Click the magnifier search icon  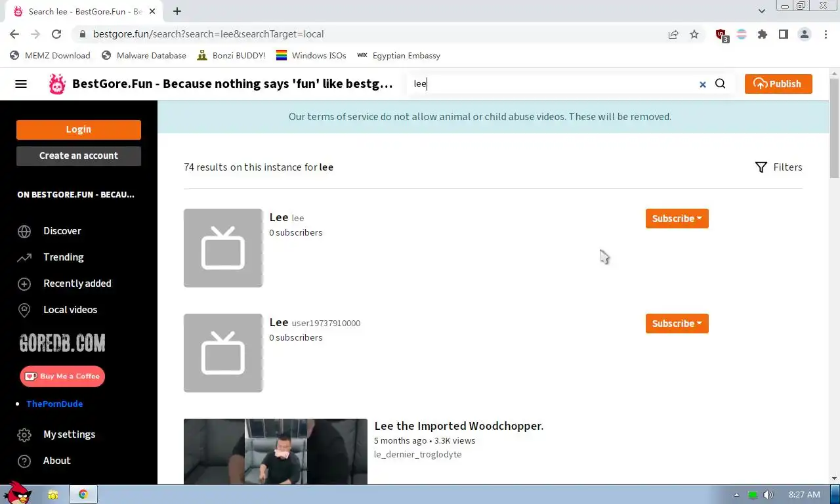coord(720,83)
